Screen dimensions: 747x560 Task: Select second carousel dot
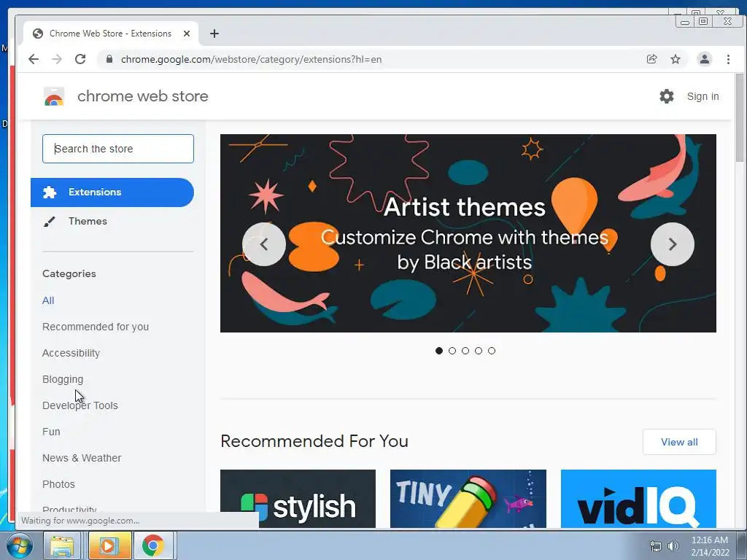click(x=452, y=351)
